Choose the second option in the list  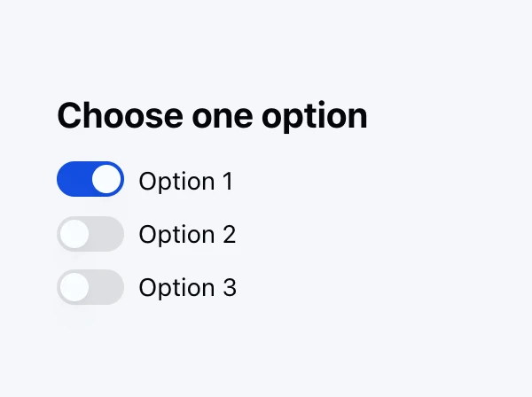click(x=90, y=234)
